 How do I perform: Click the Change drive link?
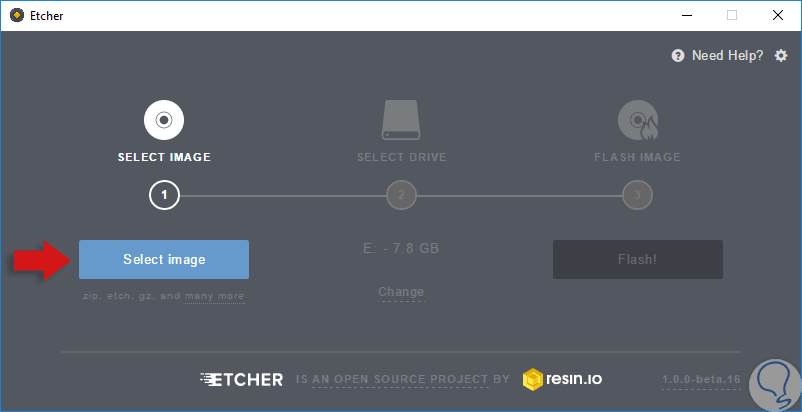pos(401,292)
